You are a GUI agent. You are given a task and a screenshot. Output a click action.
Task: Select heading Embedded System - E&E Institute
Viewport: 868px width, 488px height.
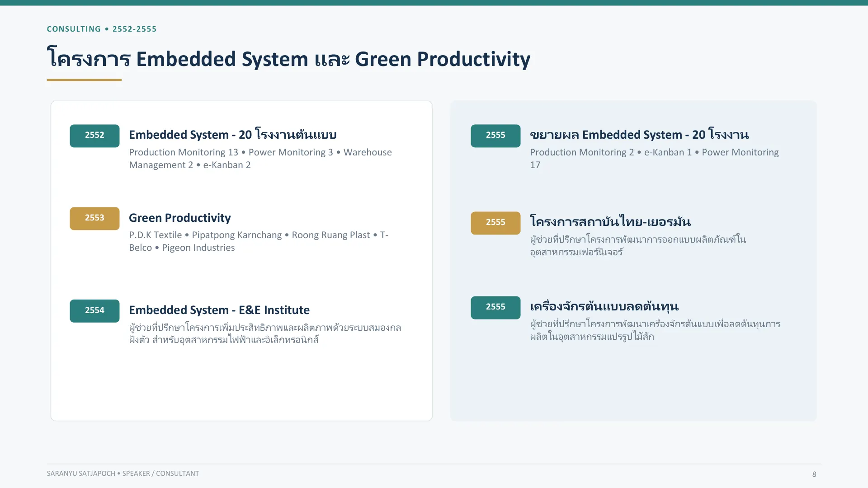[219, 310]
